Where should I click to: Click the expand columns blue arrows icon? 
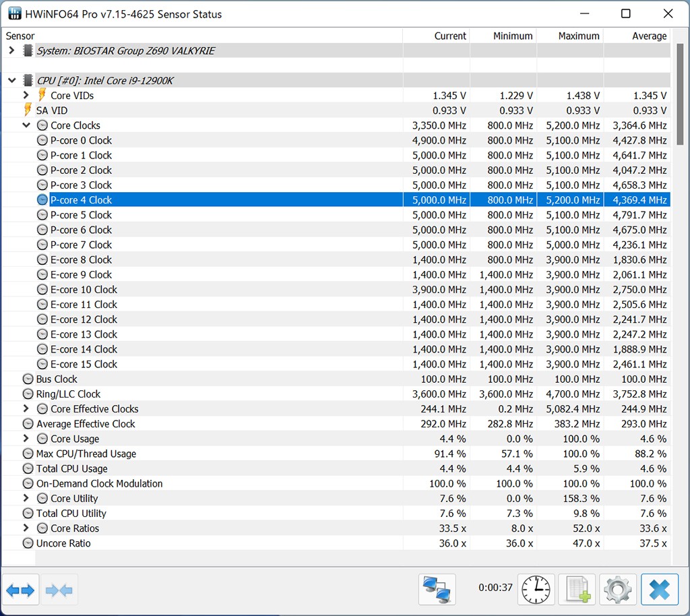20,590
